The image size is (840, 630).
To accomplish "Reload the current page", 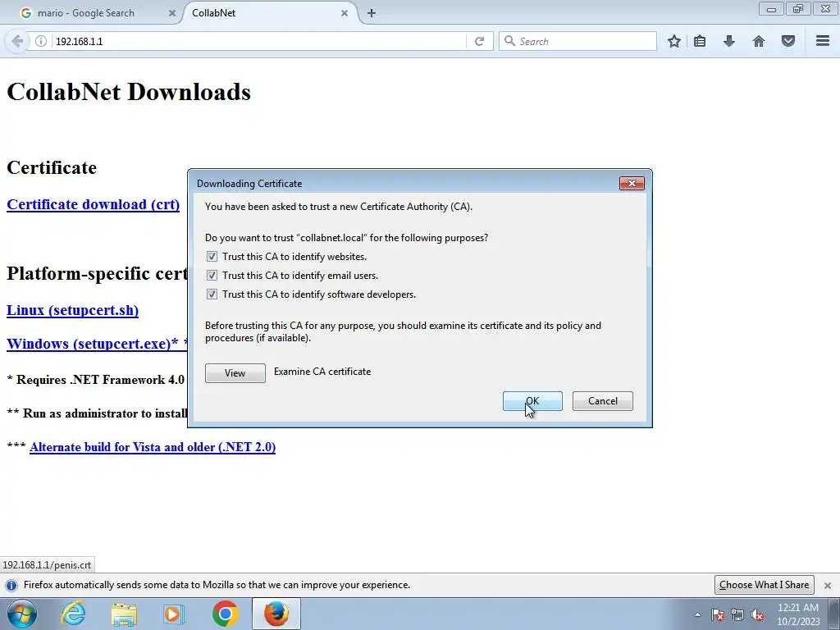I will (479, 41).
